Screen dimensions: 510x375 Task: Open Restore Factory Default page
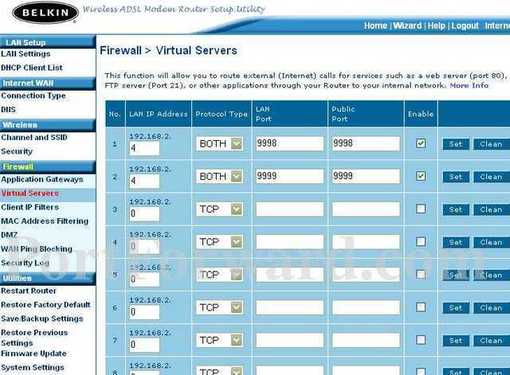(46, 305)
